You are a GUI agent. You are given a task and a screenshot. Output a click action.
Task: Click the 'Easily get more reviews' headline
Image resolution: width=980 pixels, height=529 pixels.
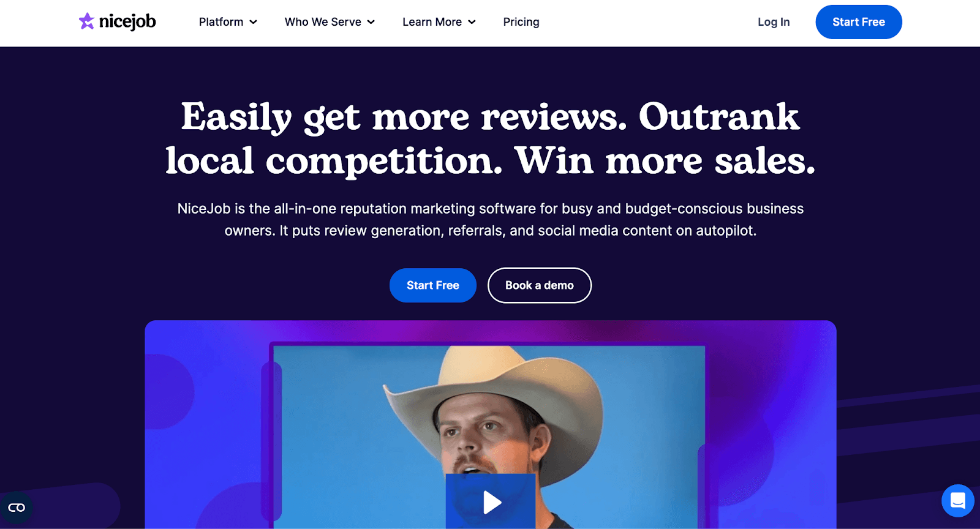coord(491,138)
